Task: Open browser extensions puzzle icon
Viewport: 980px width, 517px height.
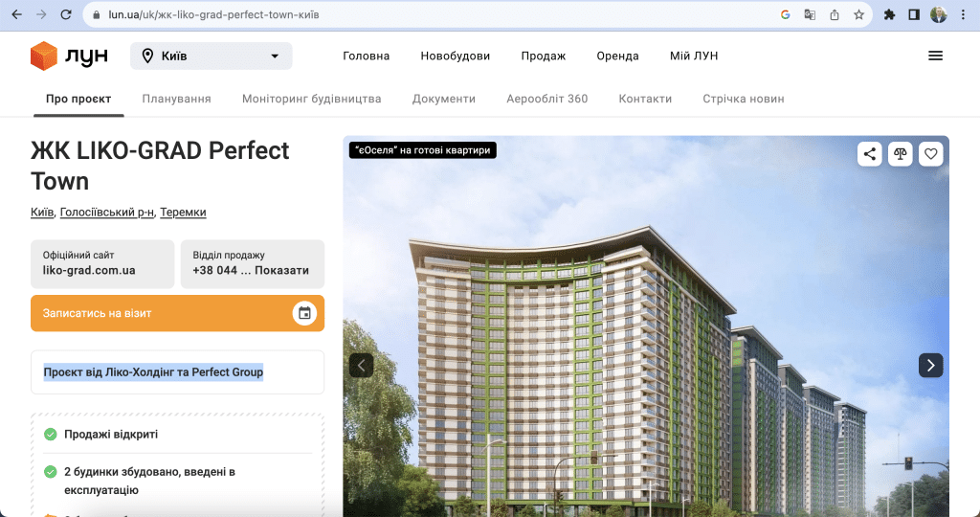Action: 889,14
